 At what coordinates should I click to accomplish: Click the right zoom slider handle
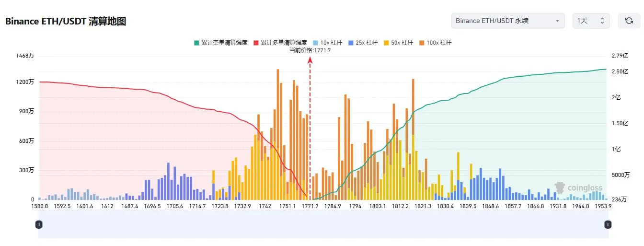pyautogui.click(x=608, y=224)
